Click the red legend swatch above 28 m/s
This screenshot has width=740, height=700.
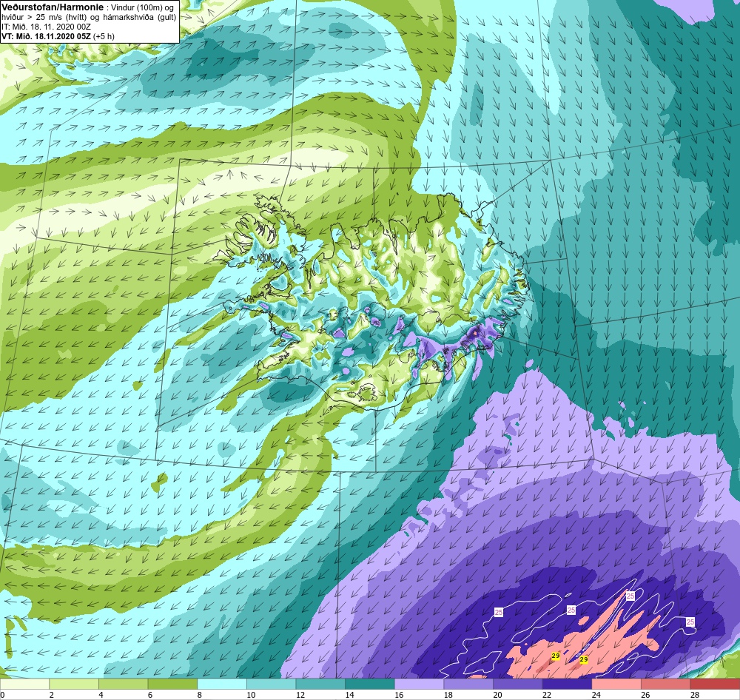click(715, 684)
